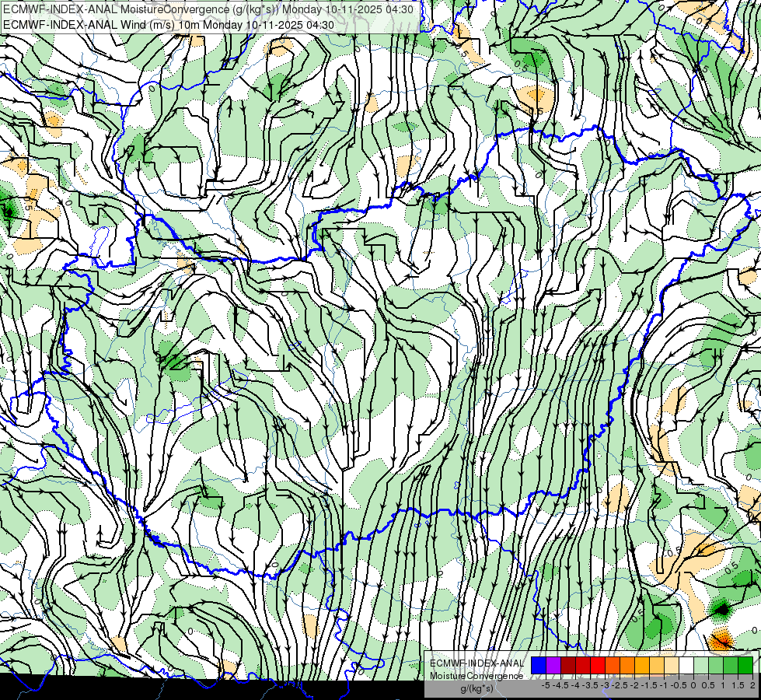Click the -4.5 tick label on the colorbar
This screenshot has width=761, height=700.
point(560,685)
